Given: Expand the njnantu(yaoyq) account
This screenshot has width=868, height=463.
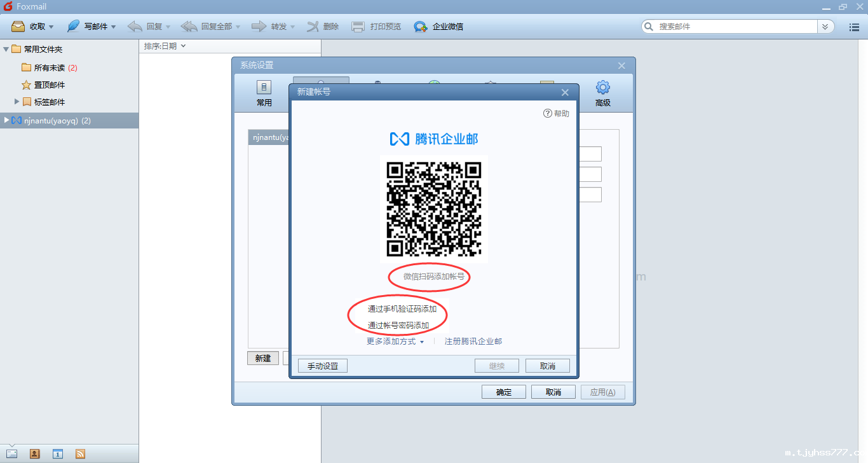Looking at the screenshot, I should [x=7, y=120].
